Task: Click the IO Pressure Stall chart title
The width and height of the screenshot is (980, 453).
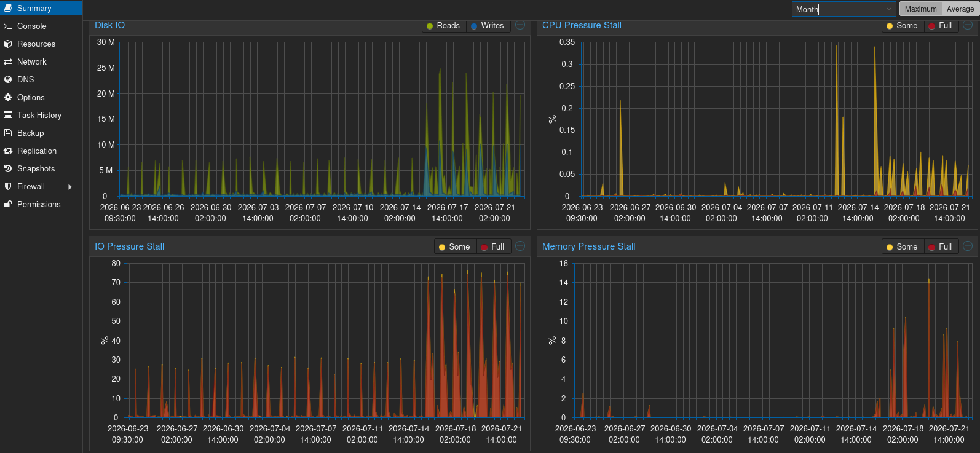Action: click(129, 246)
